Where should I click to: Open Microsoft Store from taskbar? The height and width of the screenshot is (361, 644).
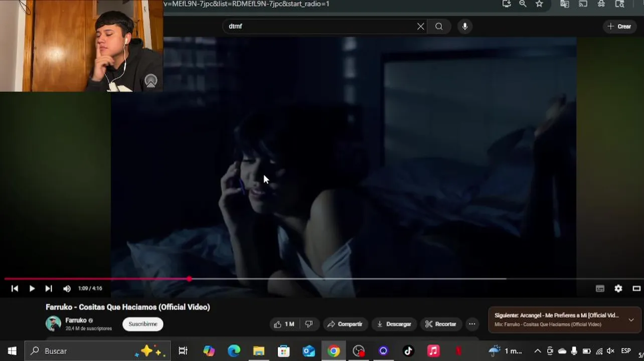coord(284,351)
